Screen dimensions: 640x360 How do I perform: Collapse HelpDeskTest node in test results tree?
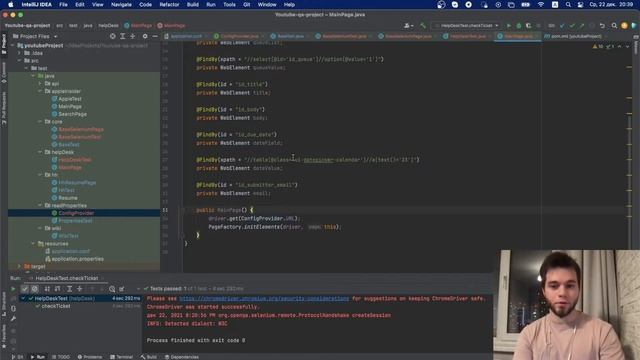pos(23,298)
